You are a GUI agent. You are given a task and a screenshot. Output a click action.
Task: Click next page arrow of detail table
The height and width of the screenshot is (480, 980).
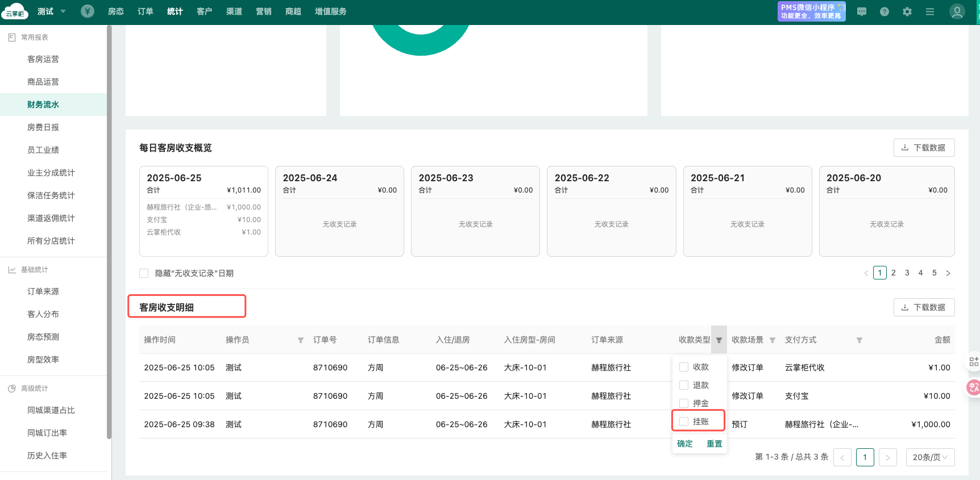[x=888, y=457]
